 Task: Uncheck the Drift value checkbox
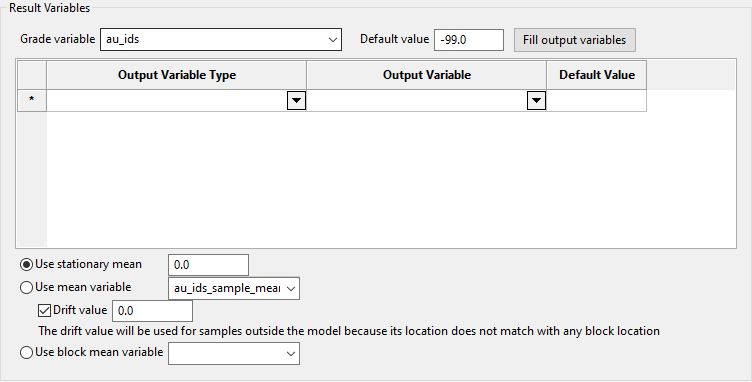pyautogui.click(x=44, y=310)
